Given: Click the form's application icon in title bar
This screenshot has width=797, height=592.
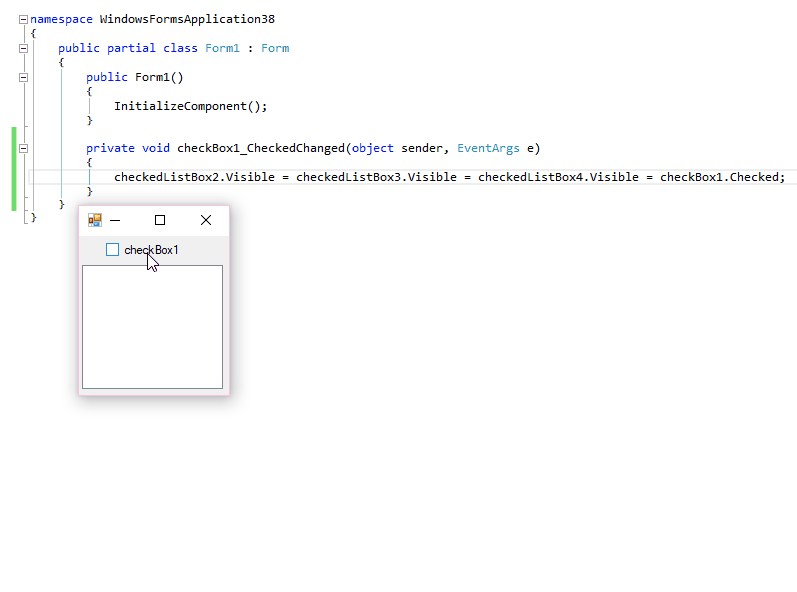Looking at the screenshot, I should 95,220.
